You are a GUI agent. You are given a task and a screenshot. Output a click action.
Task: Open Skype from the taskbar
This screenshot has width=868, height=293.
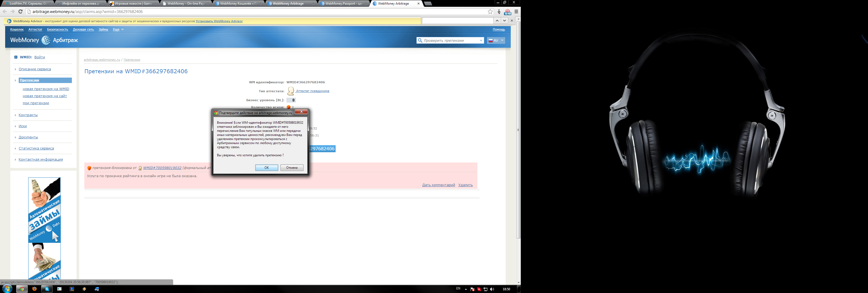[47, 289]
